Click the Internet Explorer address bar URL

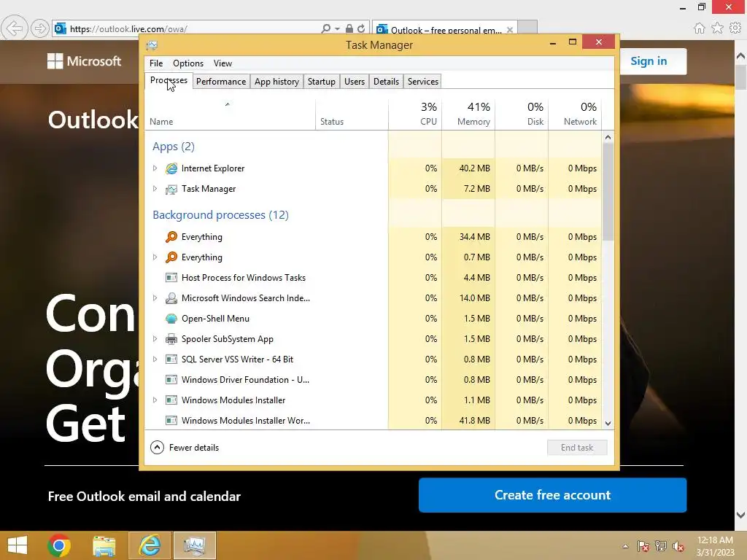pos(128,29)
